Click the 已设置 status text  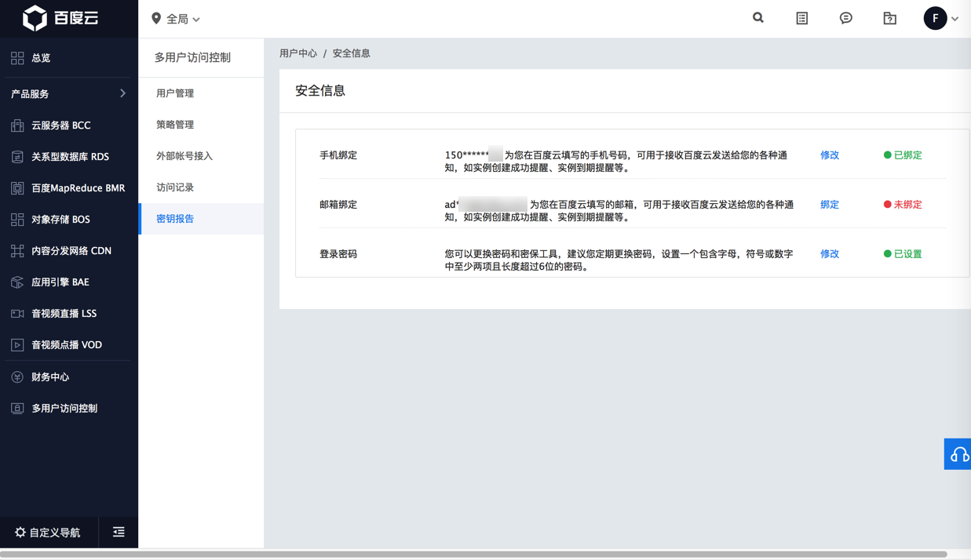pyautogui.click(x=908, y=254)
